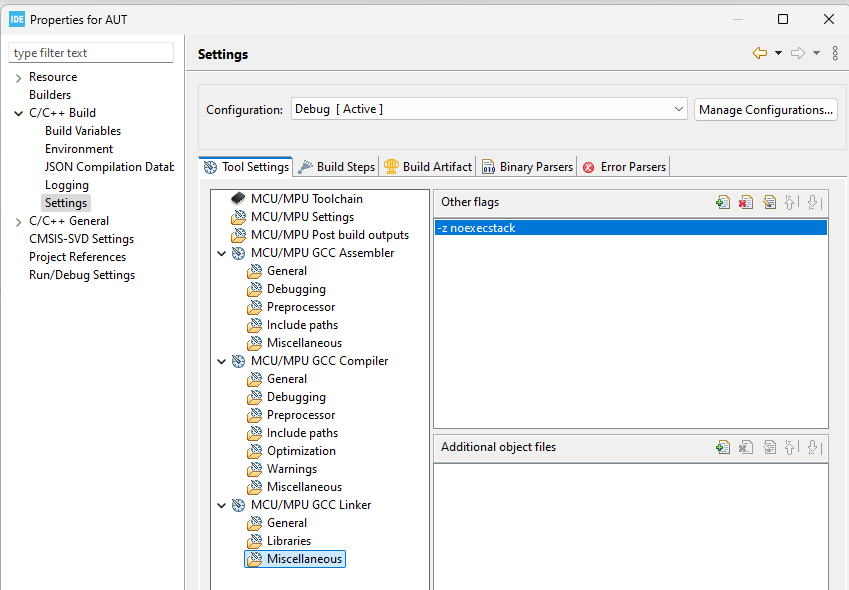Click the type filter text field
Viewport: 849px width, 590px height.
91,53
